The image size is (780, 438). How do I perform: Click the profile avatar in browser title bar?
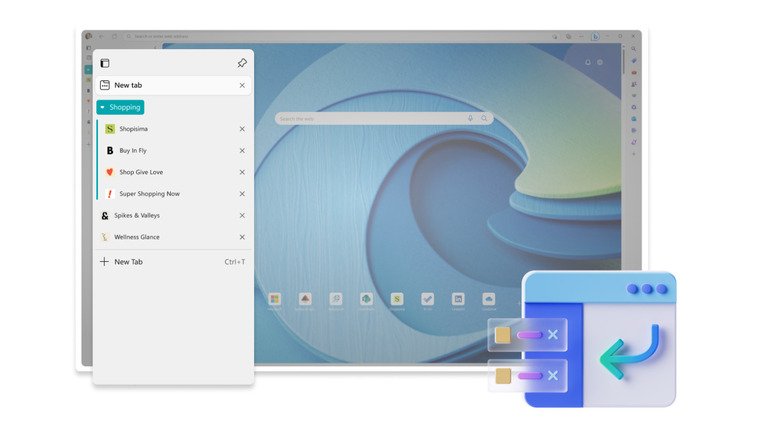[x=89, y=36]
